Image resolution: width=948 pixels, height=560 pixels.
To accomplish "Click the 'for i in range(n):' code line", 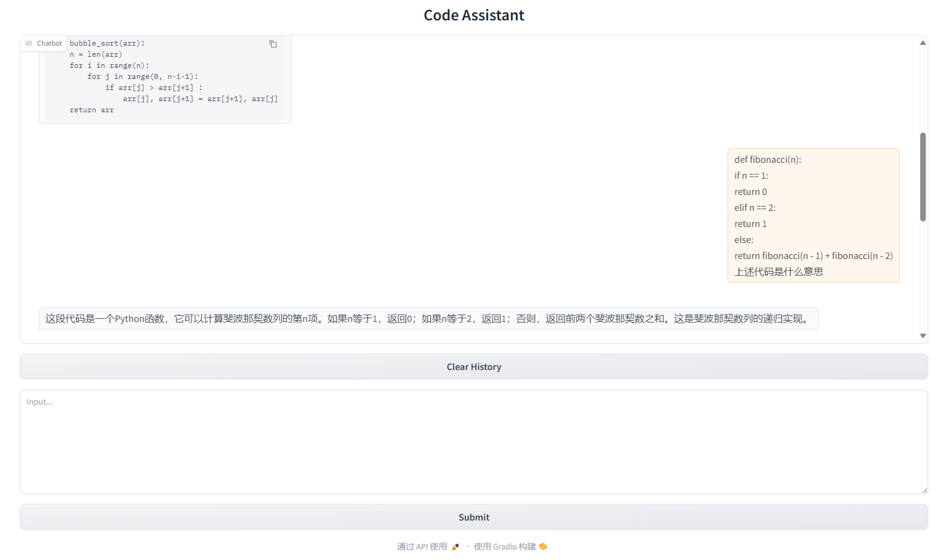I will [x=109, y=65].
